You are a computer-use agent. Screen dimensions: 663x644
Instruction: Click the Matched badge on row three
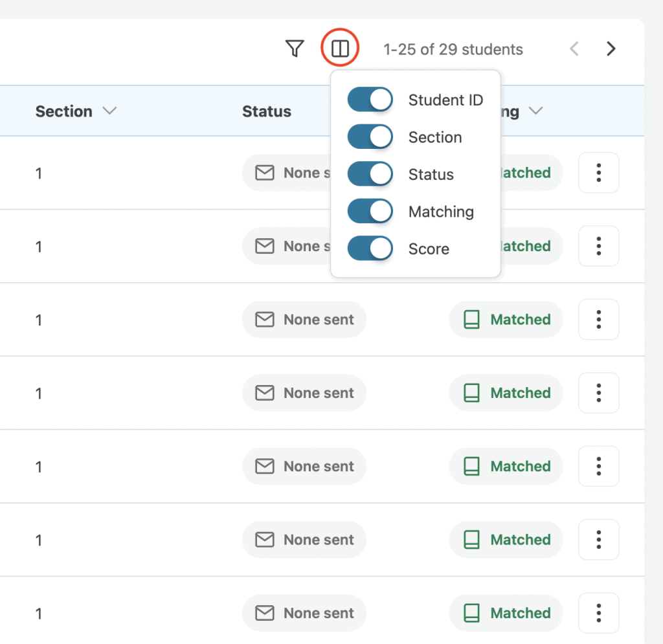click(506, 319)
